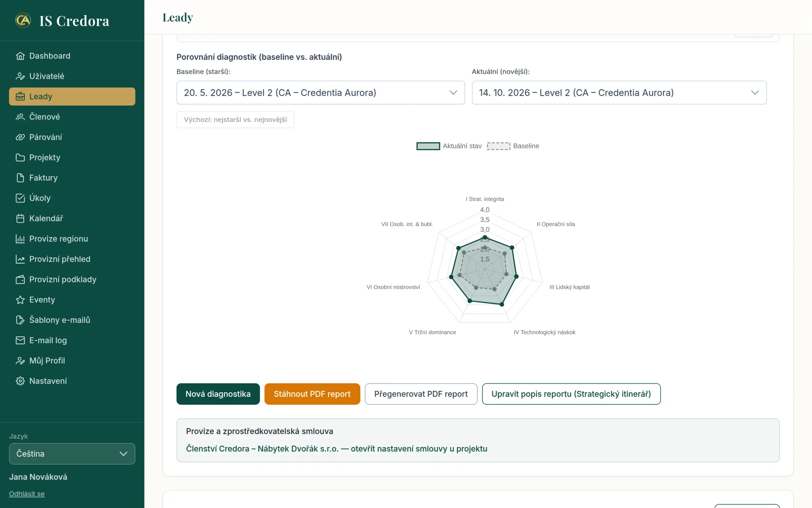Image resolution: width=812 pixels, height=508 pixels.
Task: Click Přegenerovat PDF report button
Action: (x=421, y=394)
